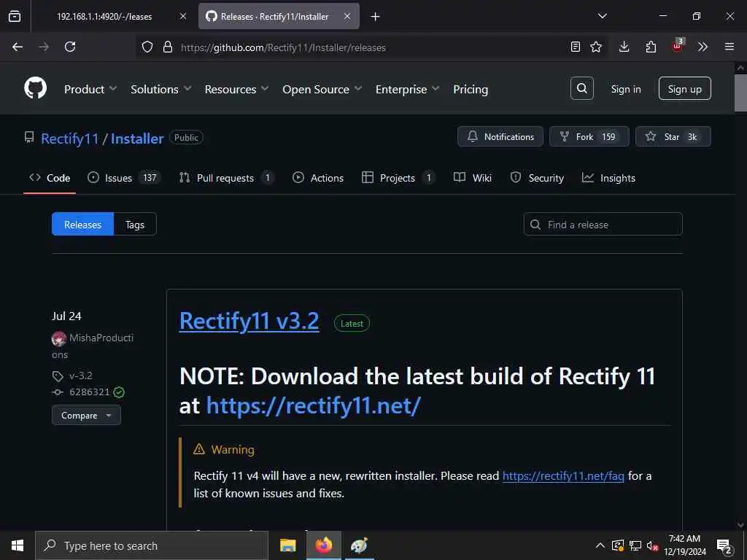Go to the Actions tab
The width and height of the screenshot is (747, 560).
(318, 178)
